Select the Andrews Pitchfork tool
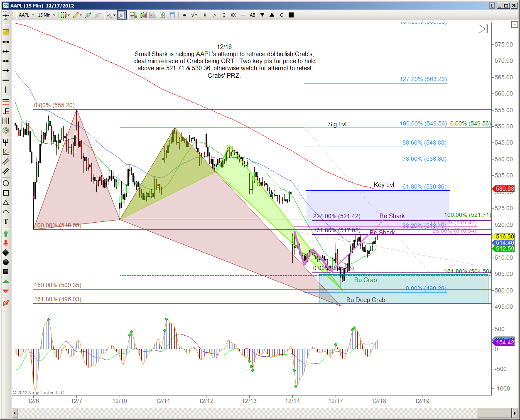 click(x=6, y=142)
